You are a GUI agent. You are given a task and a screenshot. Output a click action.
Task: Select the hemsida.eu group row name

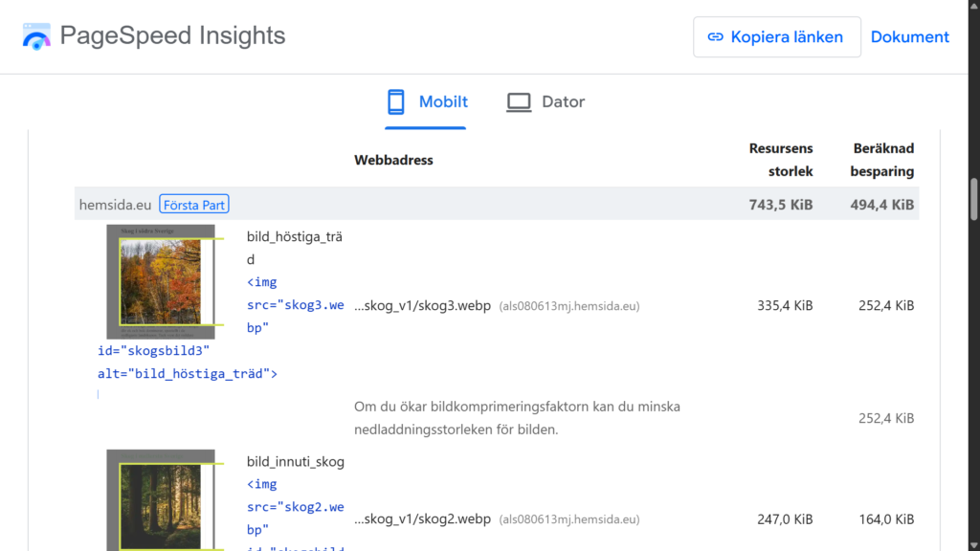point(115,205)
